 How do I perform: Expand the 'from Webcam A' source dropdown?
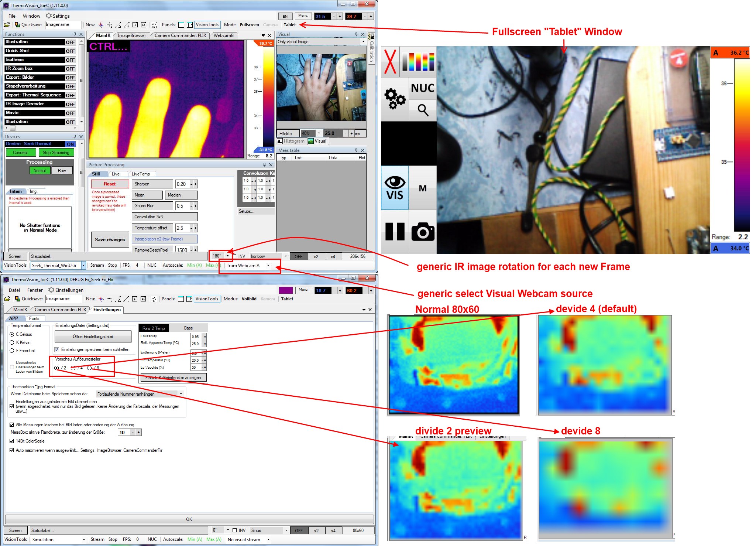[x=268, y=265]
